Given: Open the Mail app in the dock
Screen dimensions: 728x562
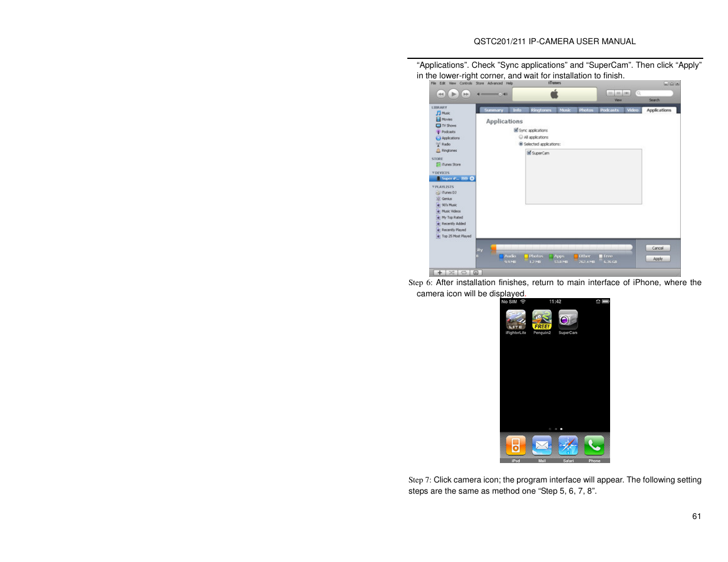Looking at the screenshot, I should (542, 446).
